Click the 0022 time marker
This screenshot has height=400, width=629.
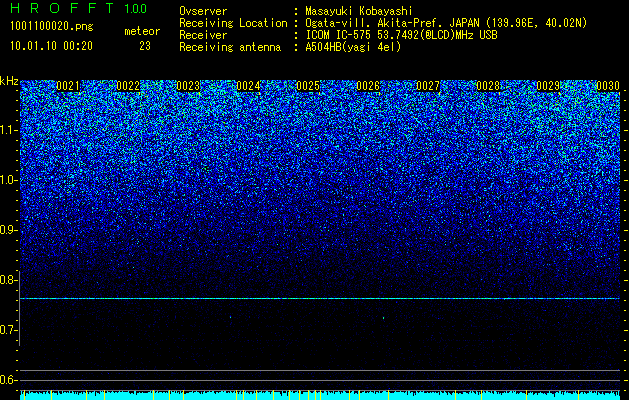[x=128, y=86]
